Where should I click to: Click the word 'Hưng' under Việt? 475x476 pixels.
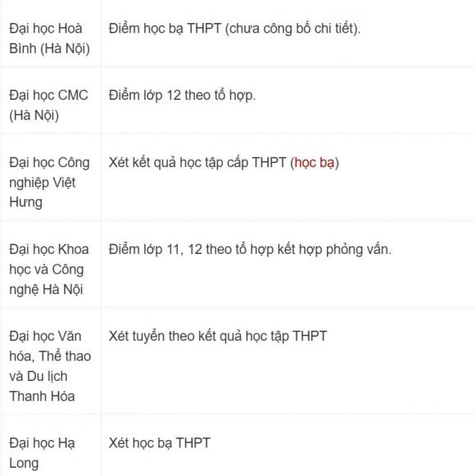(x=26, y=202)
